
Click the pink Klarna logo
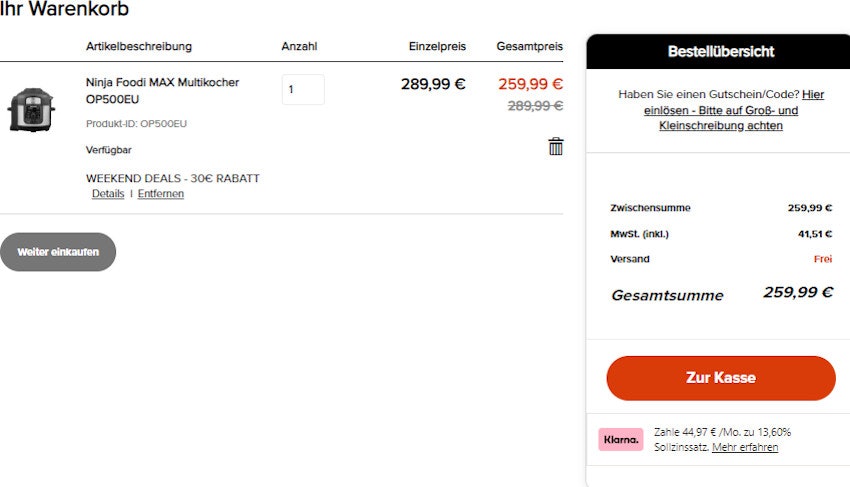point(621,440)
